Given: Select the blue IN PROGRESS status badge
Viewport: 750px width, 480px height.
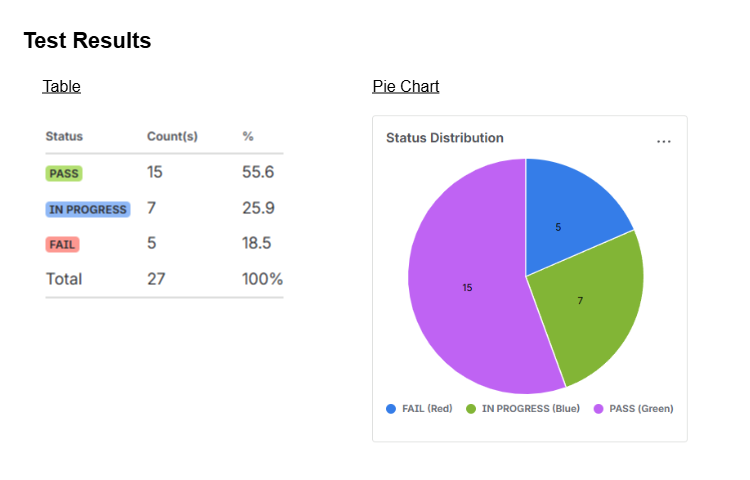Looking at the screenshot, I should pos(88,209).
